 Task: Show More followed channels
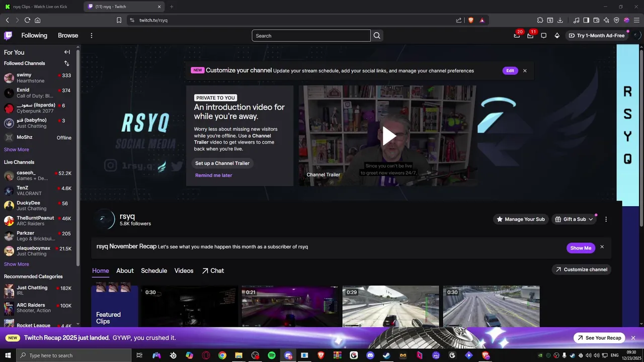point(17,150)
